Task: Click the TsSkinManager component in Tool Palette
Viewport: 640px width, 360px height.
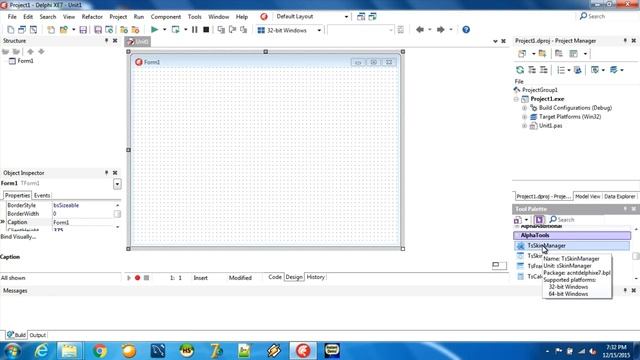Action: 571,246
